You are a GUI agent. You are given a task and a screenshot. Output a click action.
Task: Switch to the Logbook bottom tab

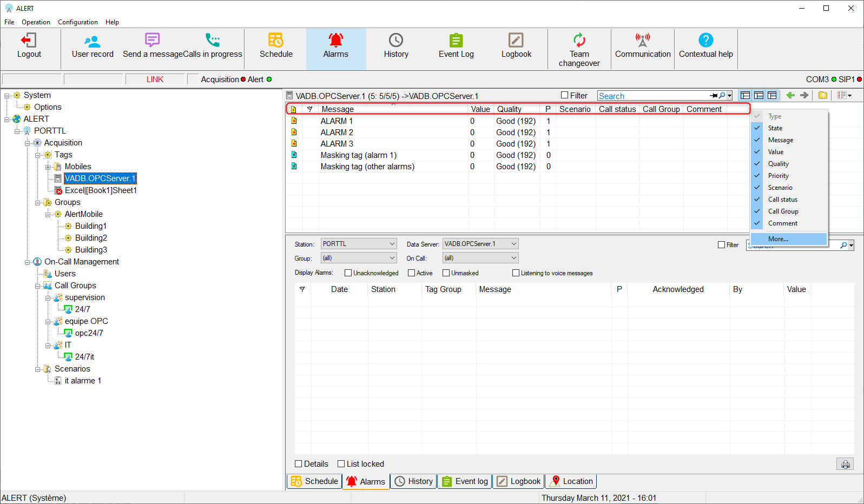(x=519, y=481)
